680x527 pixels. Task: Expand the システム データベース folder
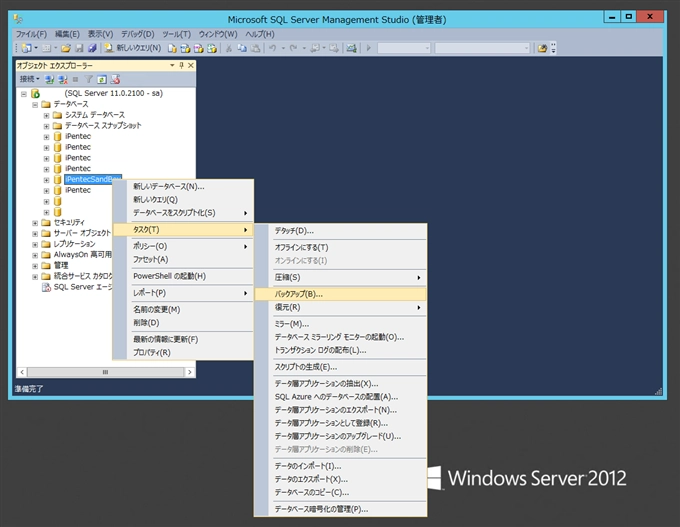click(46, 115)
